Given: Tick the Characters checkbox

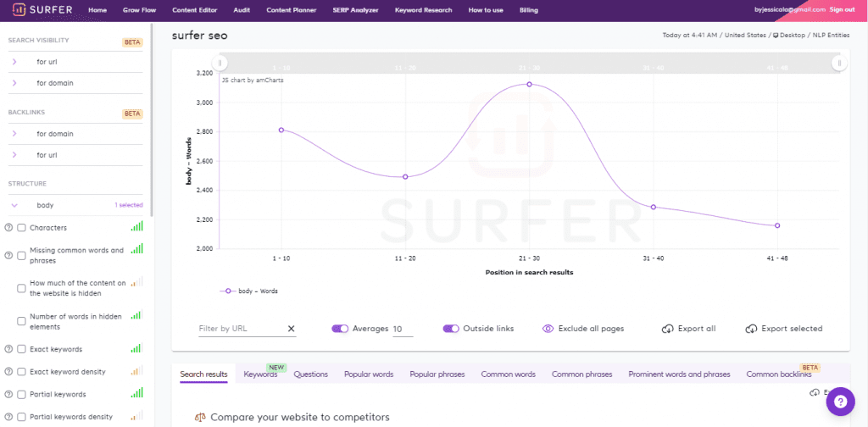Looking at the screenshot, I should (x=21, y=228).
